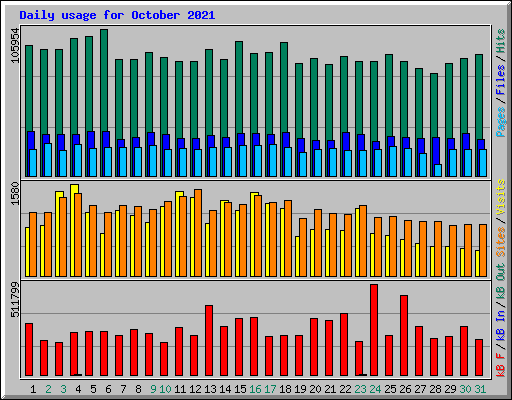Viewport: 512px width, 400px height.
Task: Click day 28 on the x-axis
Action: pos(435,389)
